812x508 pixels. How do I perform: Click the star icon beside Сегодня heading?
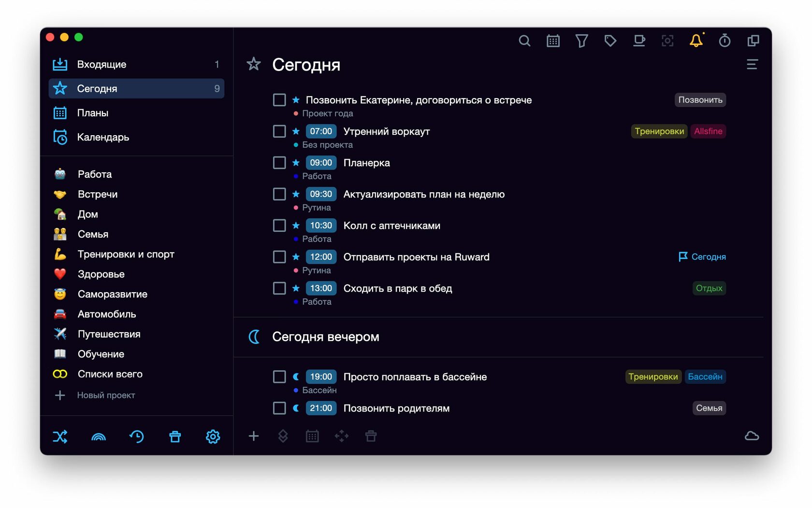point(253,64)
